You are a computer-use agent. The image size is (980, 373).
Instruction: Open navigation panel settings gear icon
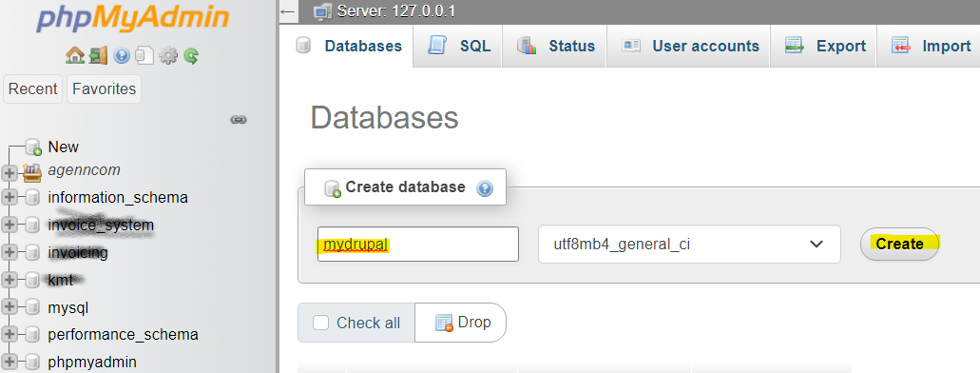pos(167,56)
